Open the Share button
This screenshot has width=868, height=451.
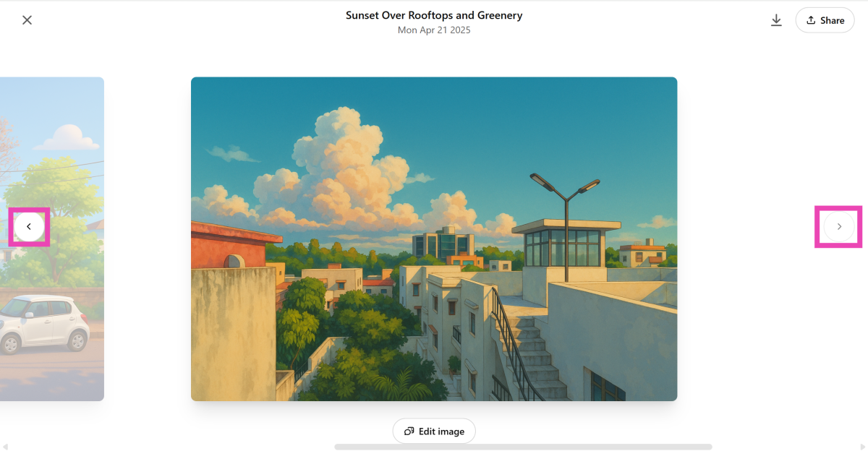pyautogui.click(x=825, y=20)
